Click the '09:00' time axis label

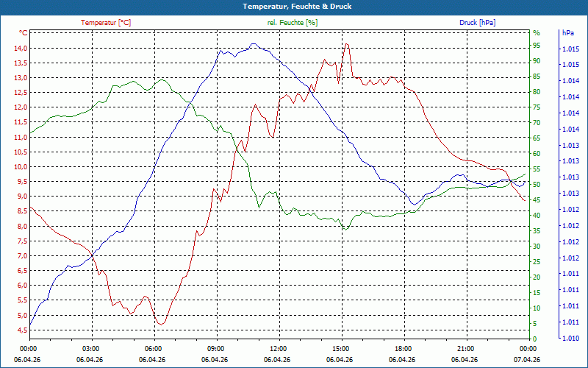click(x=215, y=348)
